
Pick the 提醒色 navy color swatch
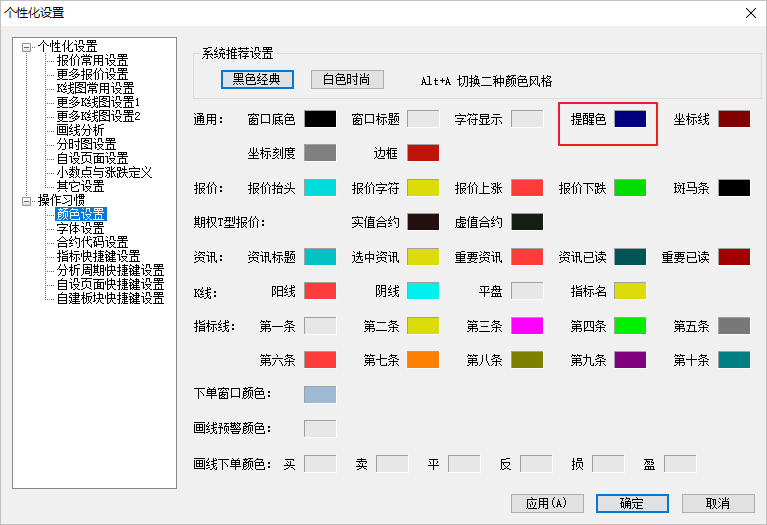pos(630,119)
